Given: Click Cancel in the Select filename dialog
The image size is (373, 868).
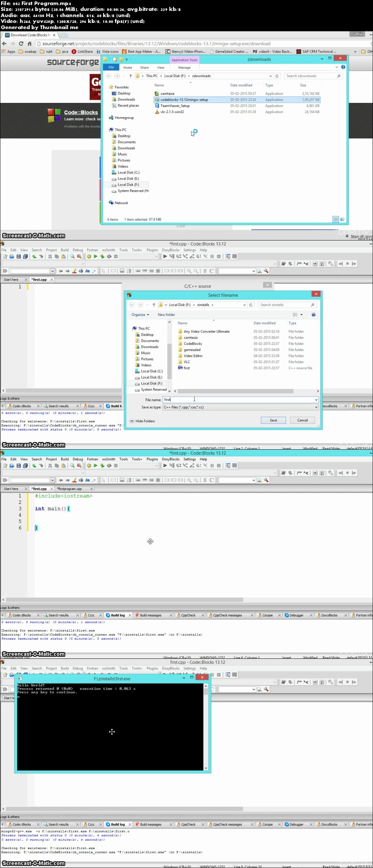Looking at the screenshot, I should [302, 420].
